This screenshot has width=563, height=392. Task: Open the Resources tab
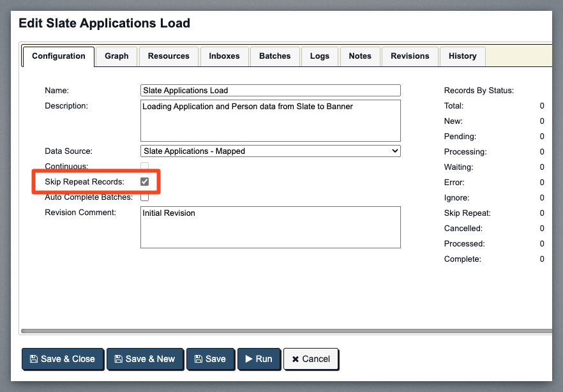click(169, 56)
